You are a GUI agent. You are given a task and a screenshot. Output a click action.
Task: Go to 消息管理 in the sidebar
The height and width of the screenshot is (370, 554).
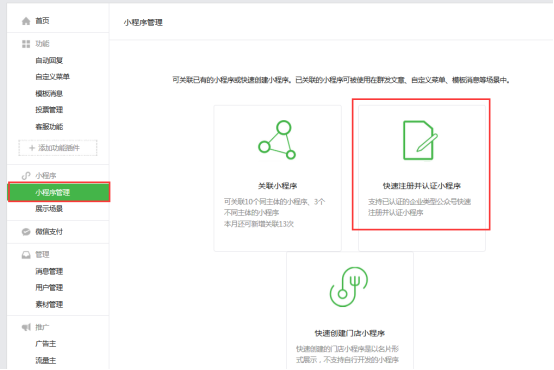[x=49, y=271]
